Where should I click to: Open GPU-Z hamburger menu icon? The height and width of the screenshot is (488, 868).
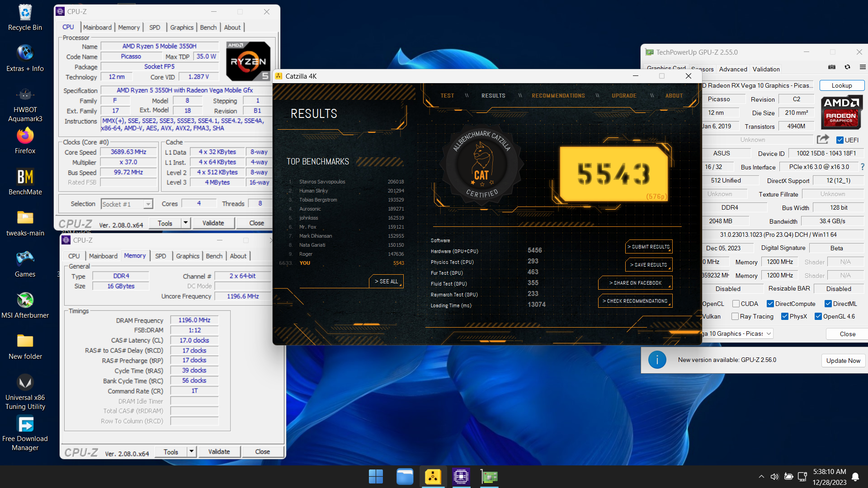pos(863,67)
